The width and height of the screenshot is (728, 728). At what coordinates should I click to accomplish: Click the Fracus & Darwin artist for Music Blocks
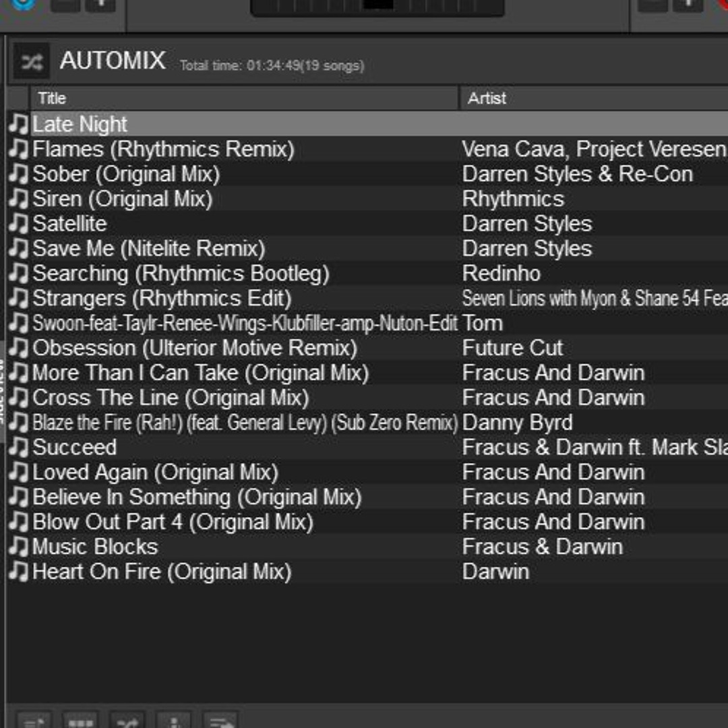(542, 547)
